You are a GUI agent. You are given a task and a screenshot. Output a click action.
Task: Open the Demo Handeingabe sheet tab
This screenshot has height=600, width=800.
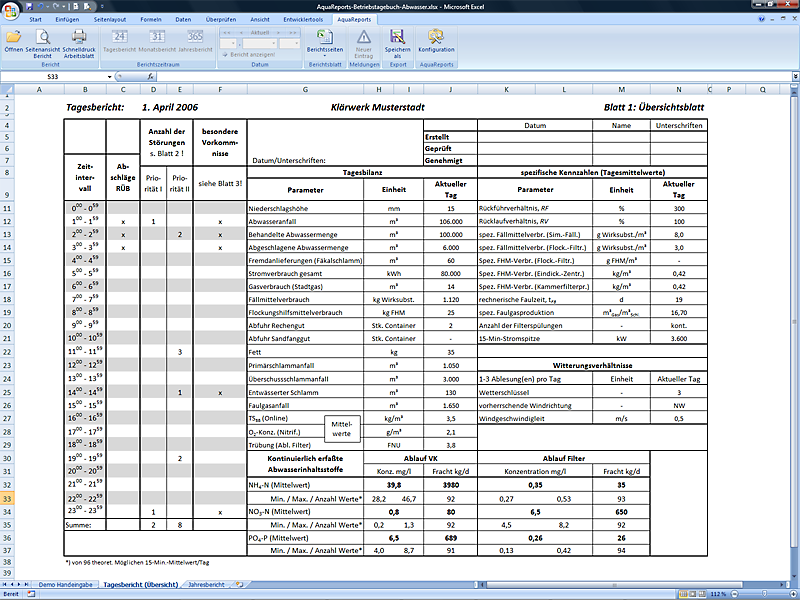(65, 585)
